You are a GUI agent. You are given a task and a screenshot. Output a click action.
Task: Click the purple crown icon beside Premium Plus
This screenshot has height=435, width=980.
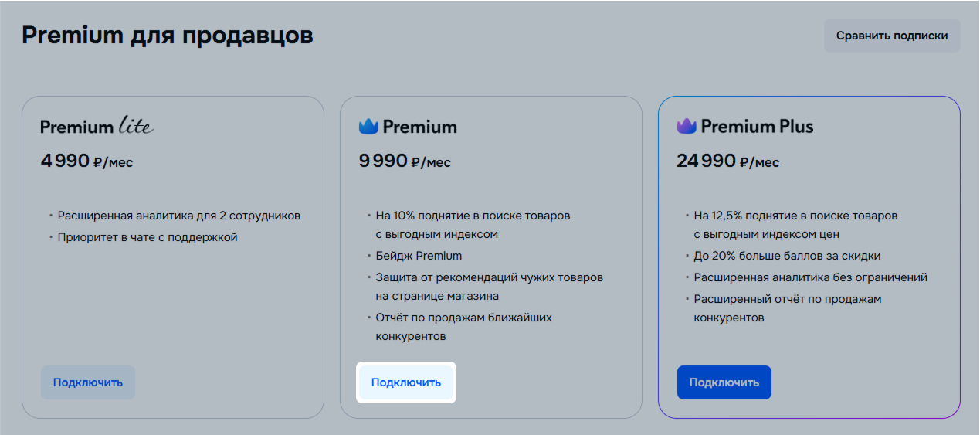(687, 126)
